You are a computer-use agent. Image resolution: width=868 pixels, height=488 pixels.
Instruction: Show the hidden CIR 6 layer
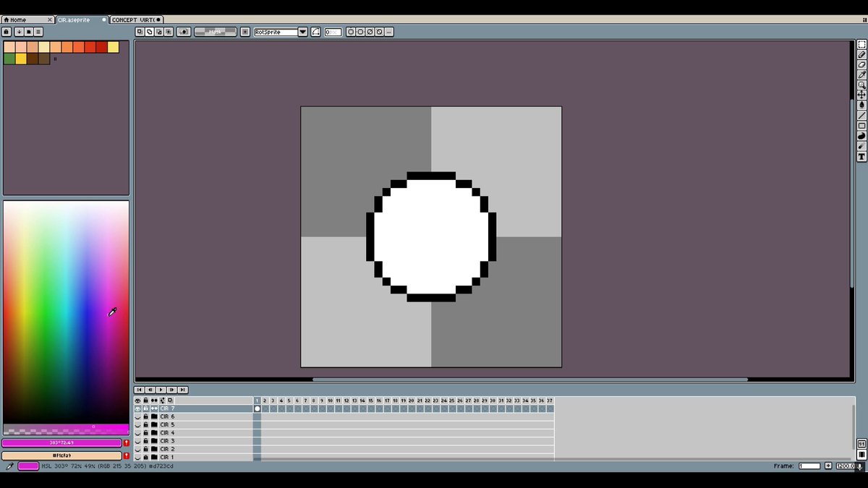137,417
